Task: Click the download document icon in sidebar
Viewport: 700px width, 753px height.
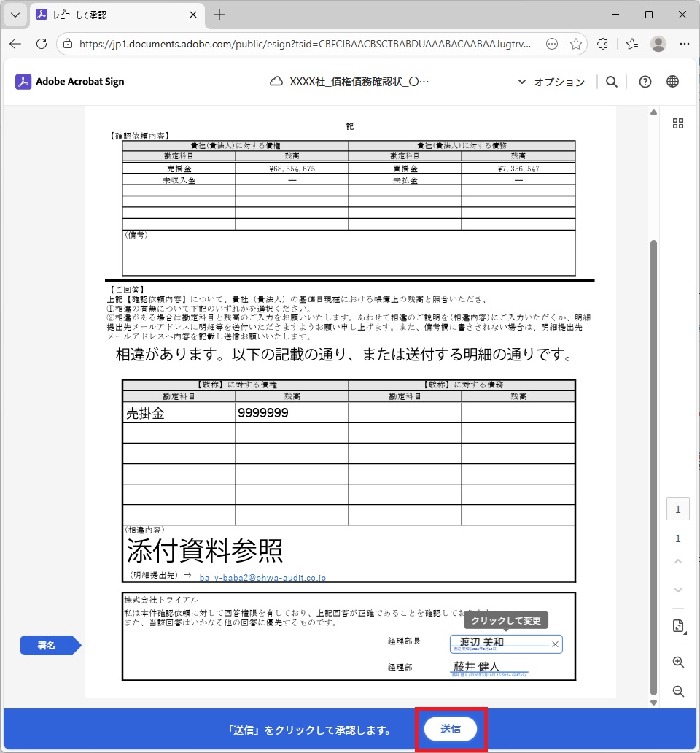Action: pyautogui.click(x=678, y=626)
